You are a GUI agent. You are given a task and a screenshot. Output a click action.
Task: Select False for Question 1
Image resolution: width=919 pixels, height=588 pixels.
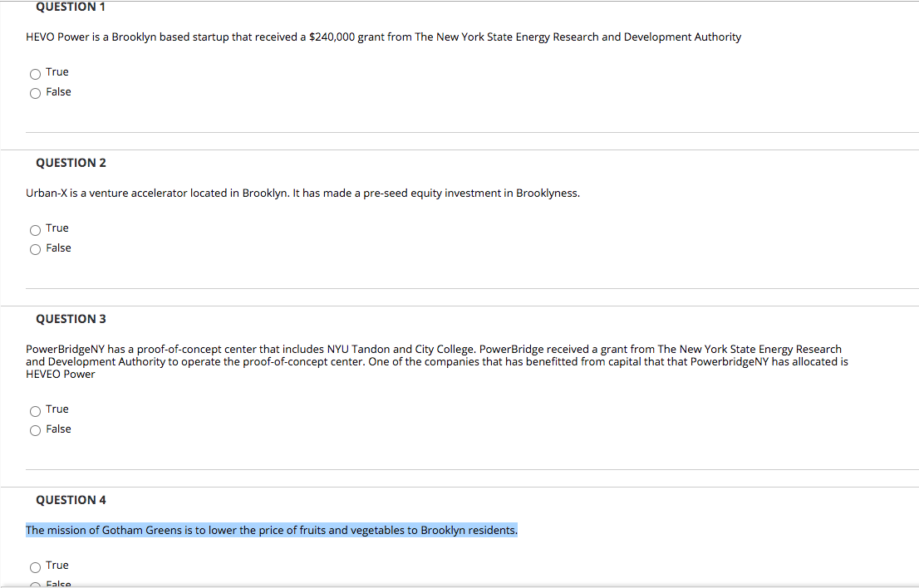(35, 93)
